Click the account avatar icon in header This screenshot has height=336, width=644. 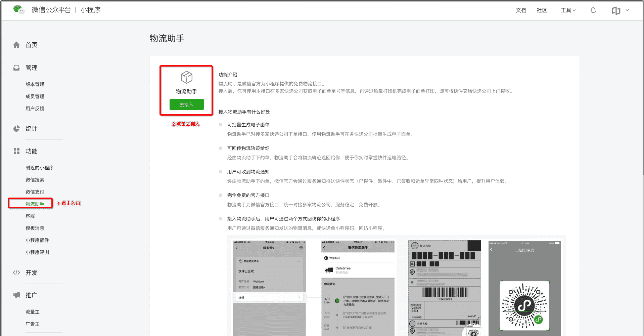click(x=616, y=10)
